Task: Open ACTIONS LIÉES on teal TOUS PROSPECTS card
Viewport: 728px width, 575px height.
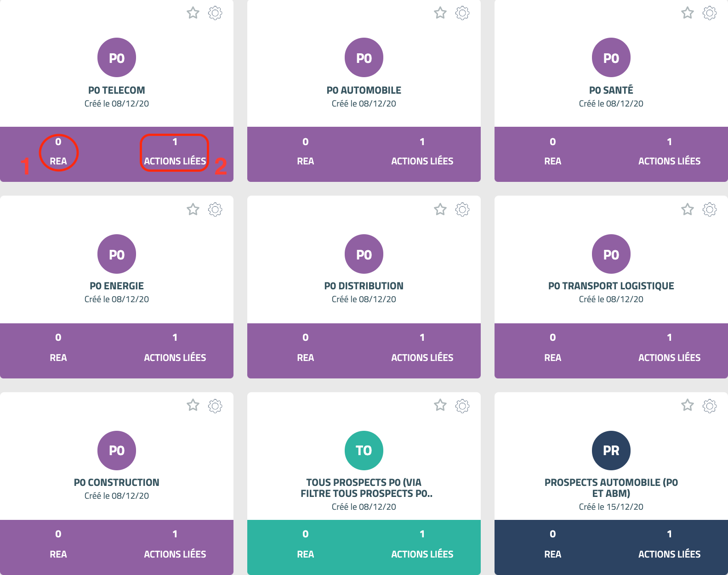Action: 422,544
